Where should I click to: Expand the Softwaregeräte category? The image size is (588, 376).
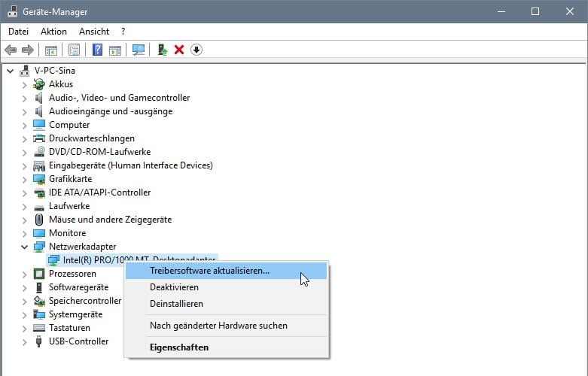[x=24, y=287]
